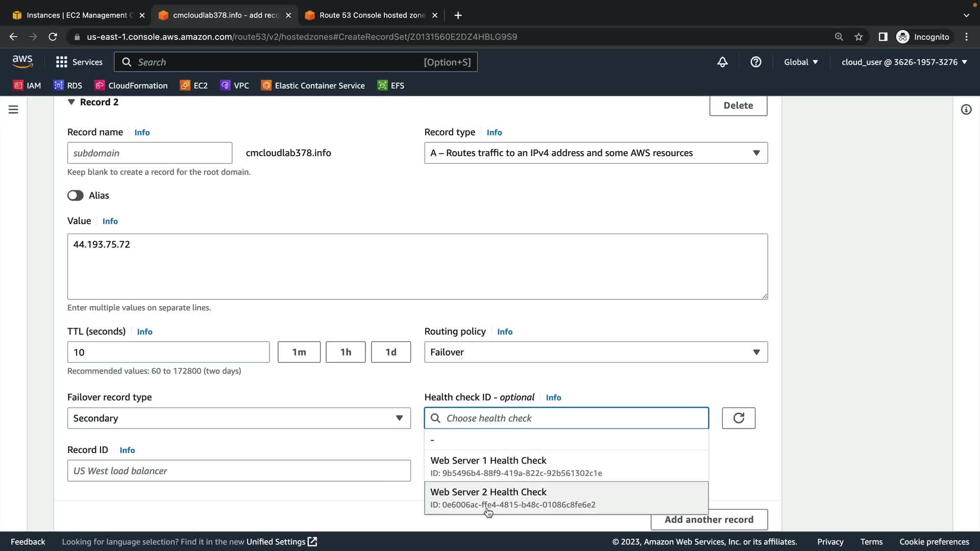
Task: Open the Failover record type dropdown
Action: pos(239,418)
